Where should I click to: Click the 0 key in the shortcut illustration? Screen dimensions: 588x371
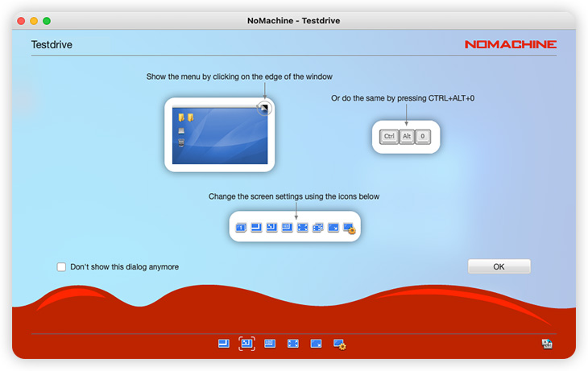pyautogui.click(x=424, y=137)
